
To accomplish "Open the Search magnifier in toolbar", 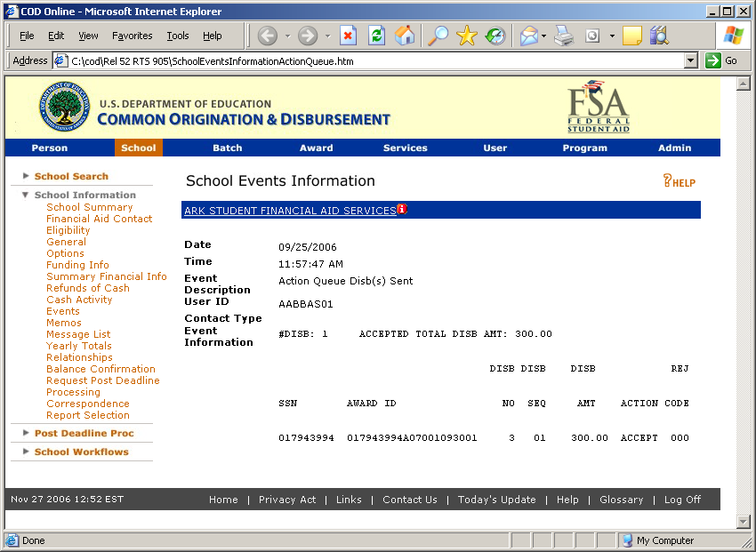I will point(438,36).
